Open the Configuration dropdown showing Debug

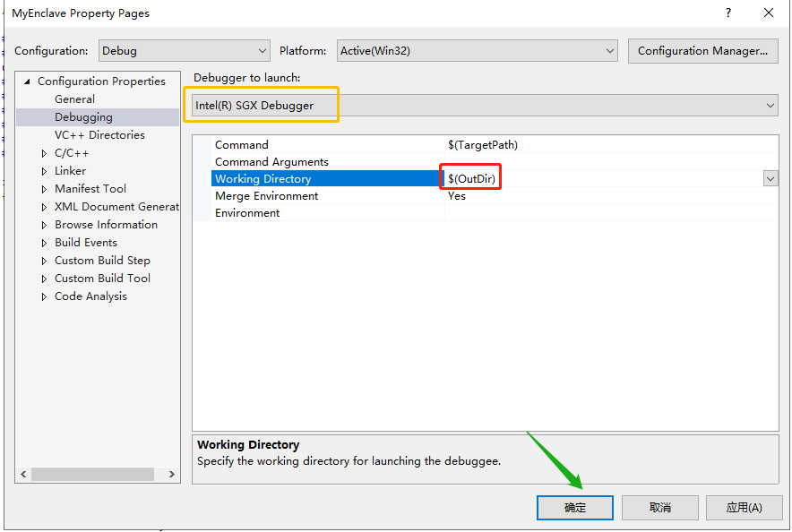[x=263, y=50]
